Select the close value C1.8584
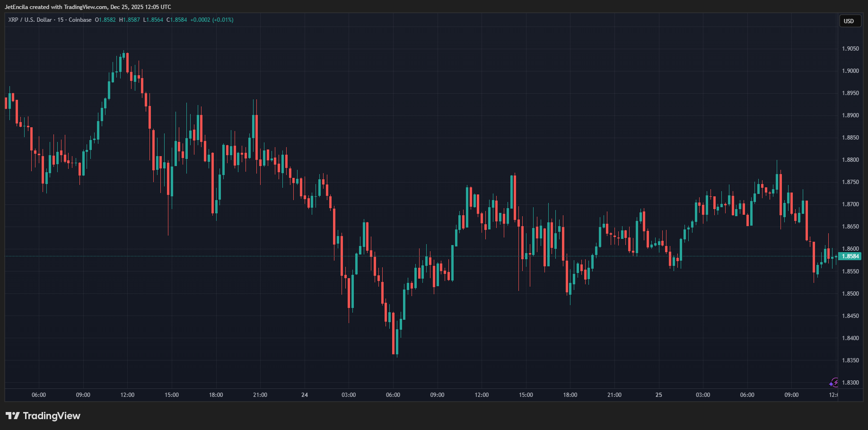 tap(177, 20)
